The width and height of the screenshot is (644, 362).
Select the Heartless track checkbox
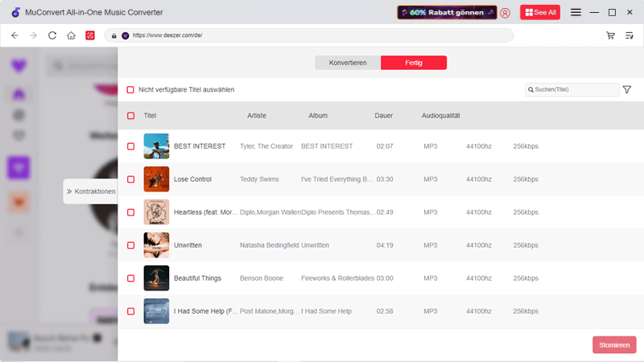[x=130, y=212]
